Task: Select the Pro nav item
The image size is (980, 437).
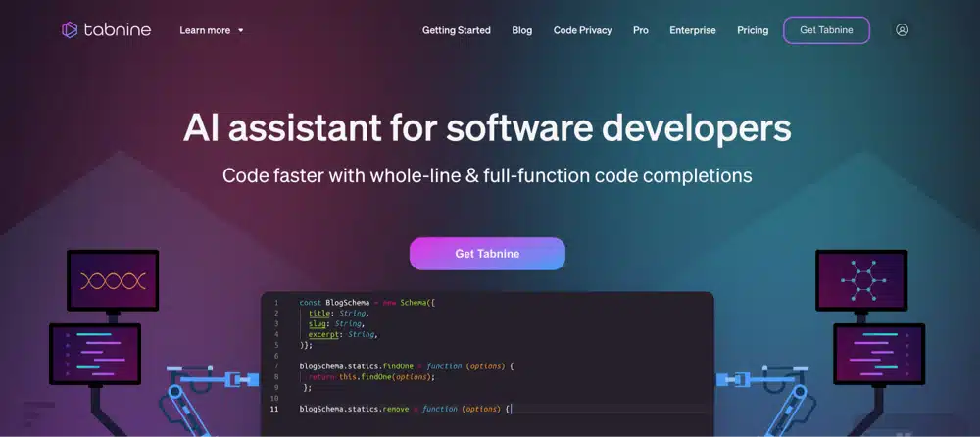Action: 641,30
